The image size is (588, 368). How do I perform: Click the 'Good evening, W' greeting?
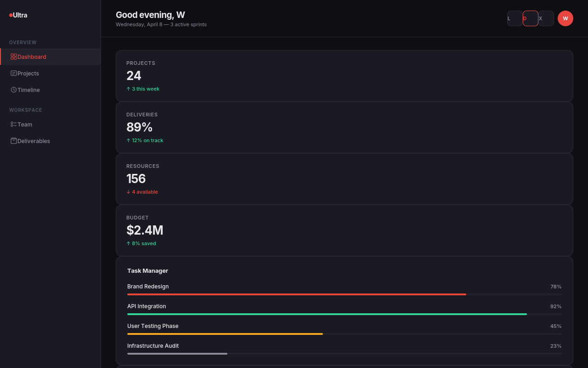point(150,15)
